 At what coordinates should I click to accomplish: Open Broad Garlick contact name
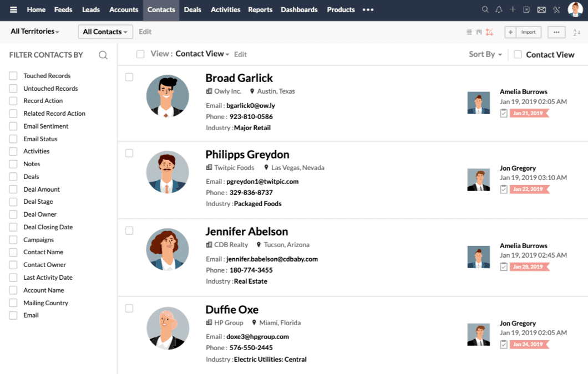pos(239,78)
